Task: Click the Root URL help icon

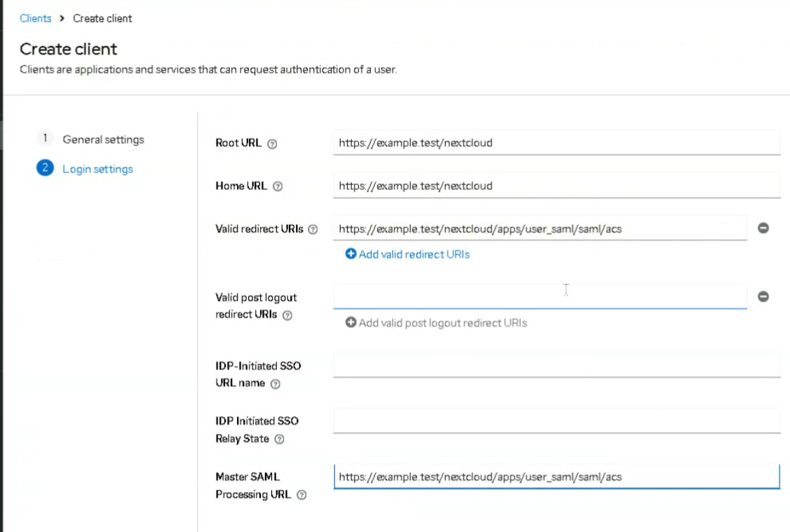Action: (x=273, y=144)
